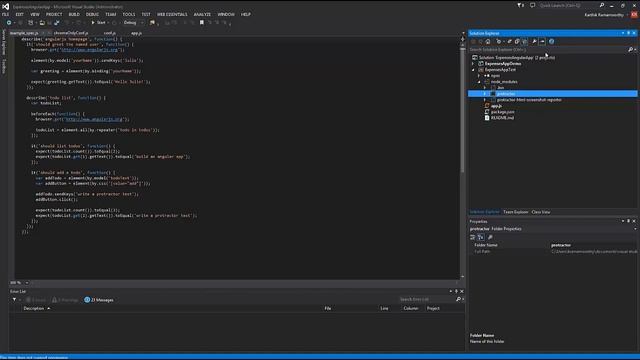Select app.js in Solution Explorer

point(496,106)
